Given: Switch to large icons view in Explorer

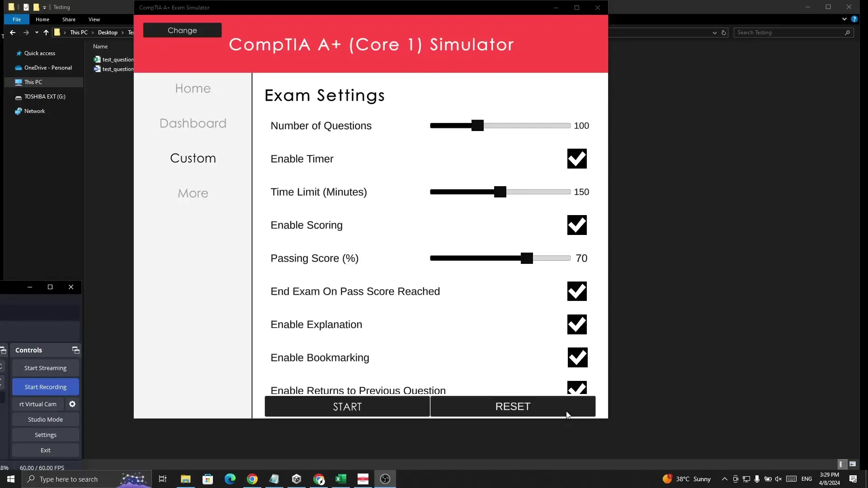Looking at the screenshot, I should 853,464.
